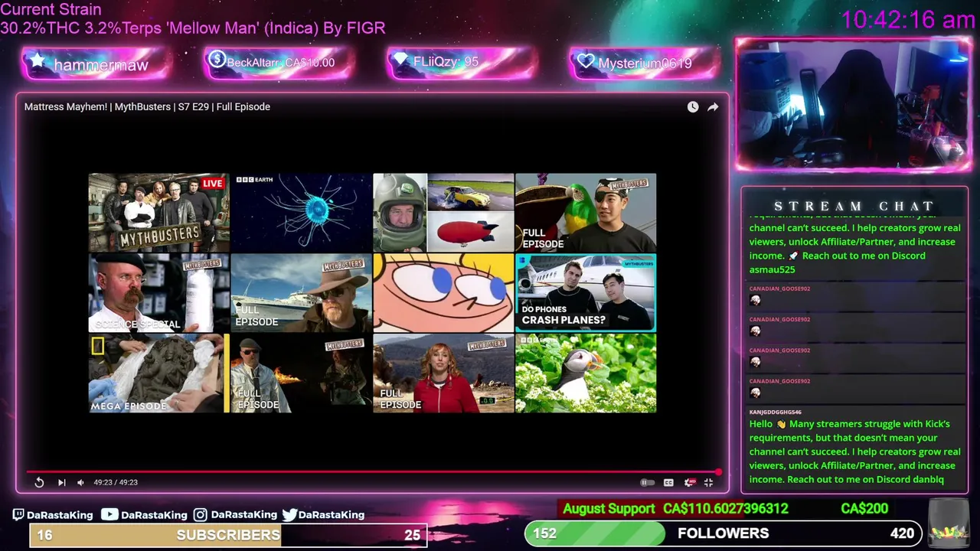Click the replay video button

39,482
